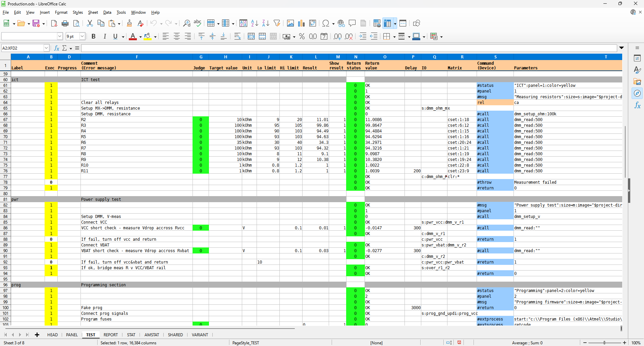
Task: Insert a comment
Action: point(352,23)
